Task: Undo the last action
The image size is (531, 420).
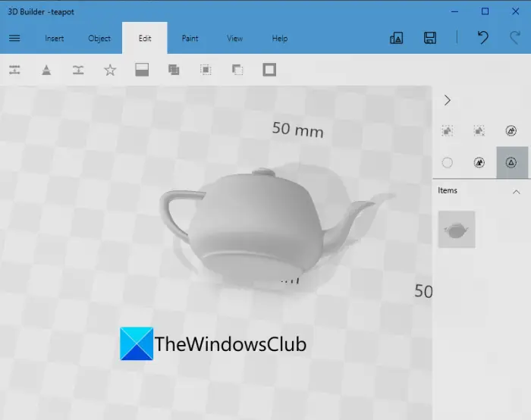Action: click(483, 38)
